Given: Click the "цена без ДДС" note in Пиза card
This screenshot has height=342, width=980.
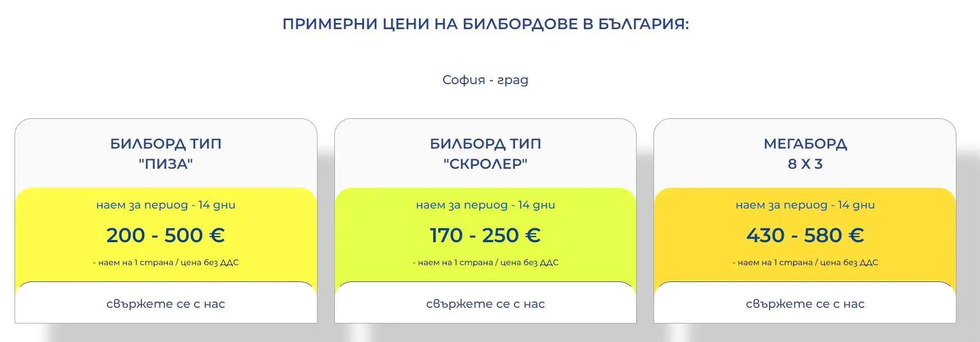Looking at the screenshot, I should click(209, 262).
